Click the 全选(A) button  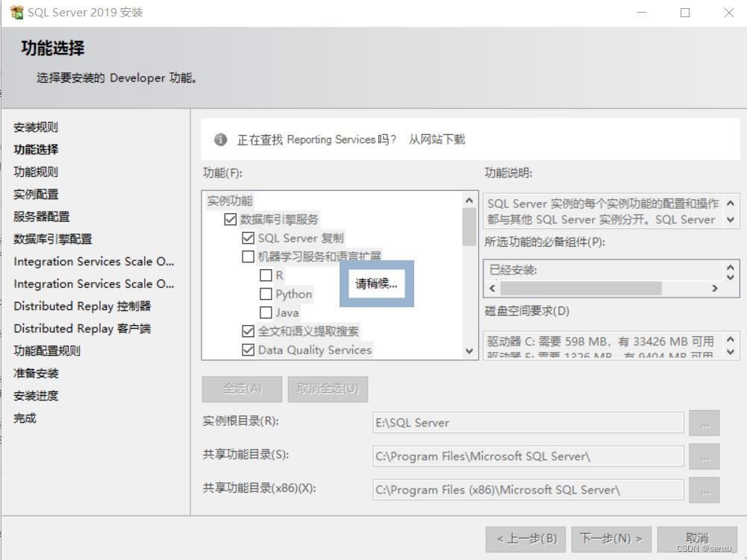[x=242, y=389]
